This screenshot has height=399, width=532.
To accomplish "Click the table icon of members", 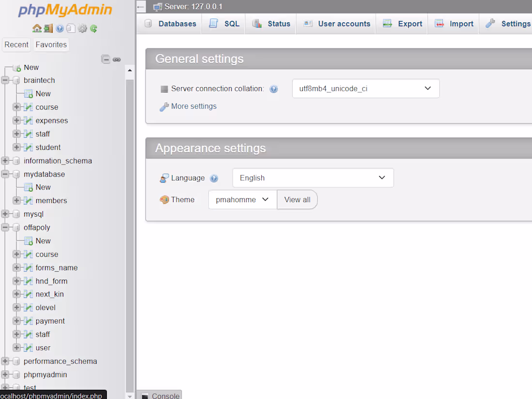I will 29,201.
